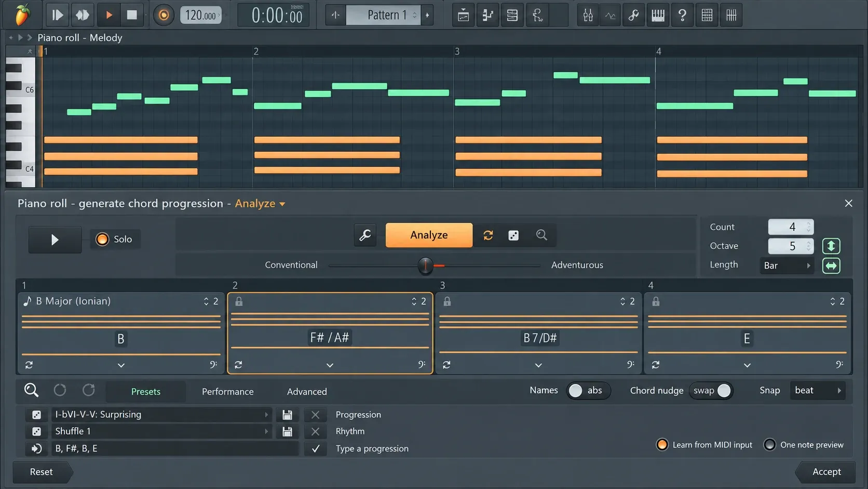Viewport: 868px width, 489px height.
Task: Clear the Rhythm preset with X icon
Action: click(x=315, y=431)
